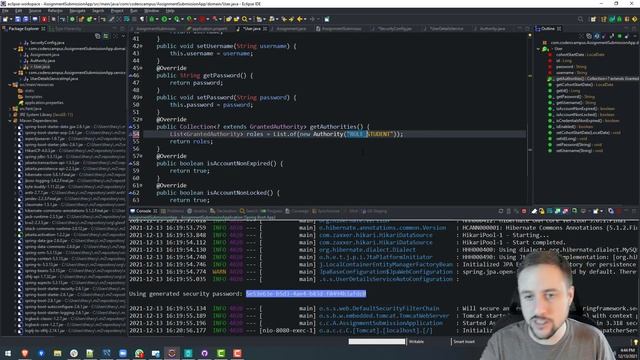Select the Console tab in the bottom panel
The height and width of the screenshot is (360, 640).
[x=143, y=211]
